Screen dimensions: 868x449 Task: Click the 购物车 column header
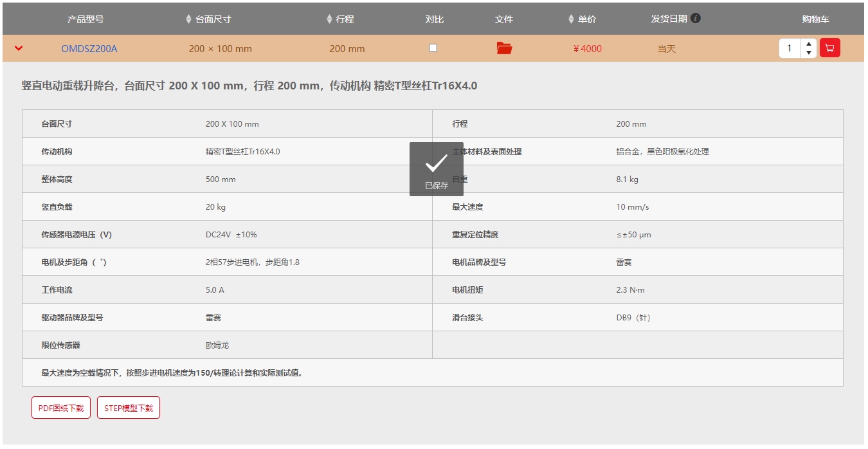(x=815, y=19)
